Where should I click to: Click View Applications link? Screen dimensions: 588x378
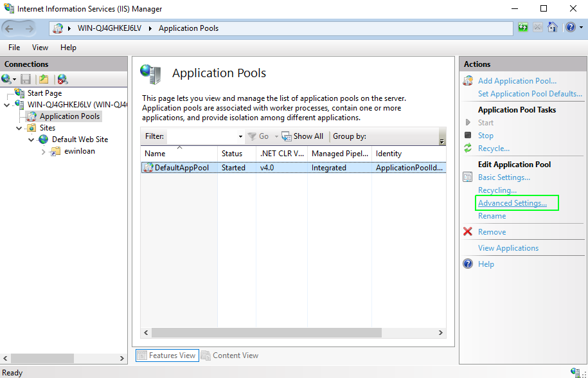click(x=508, y=248)
